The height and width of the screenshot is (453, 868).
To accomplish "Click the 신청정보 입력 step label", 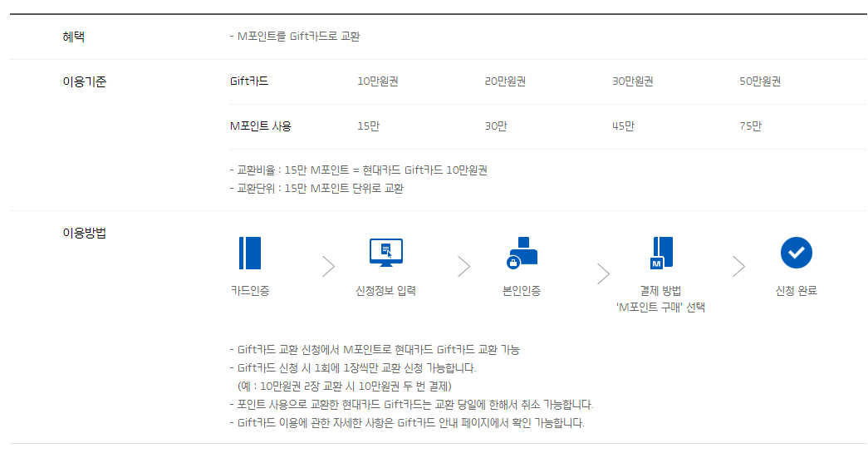I will pyautogui.click(x=386, y=291).
